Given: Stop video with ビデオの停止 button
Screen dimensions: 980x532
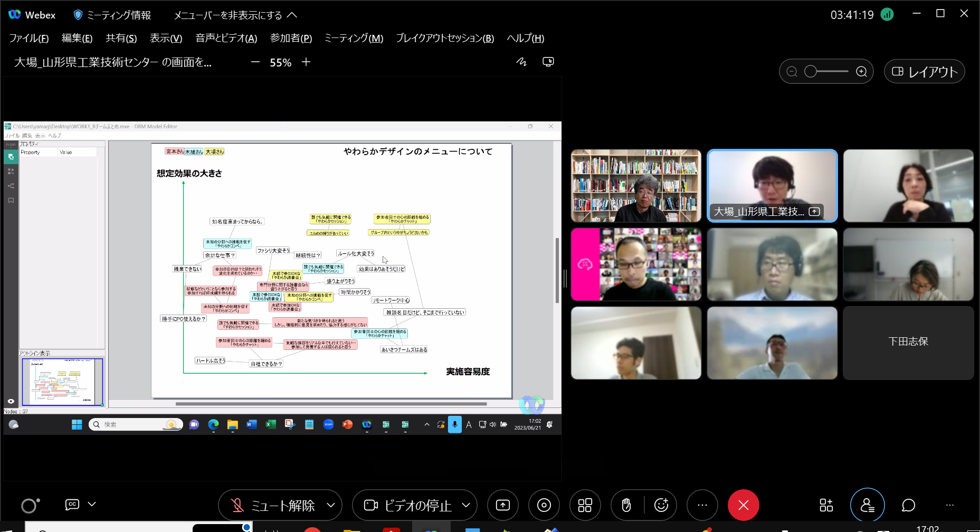Looking at the screenshot, I should coord(408,505).
